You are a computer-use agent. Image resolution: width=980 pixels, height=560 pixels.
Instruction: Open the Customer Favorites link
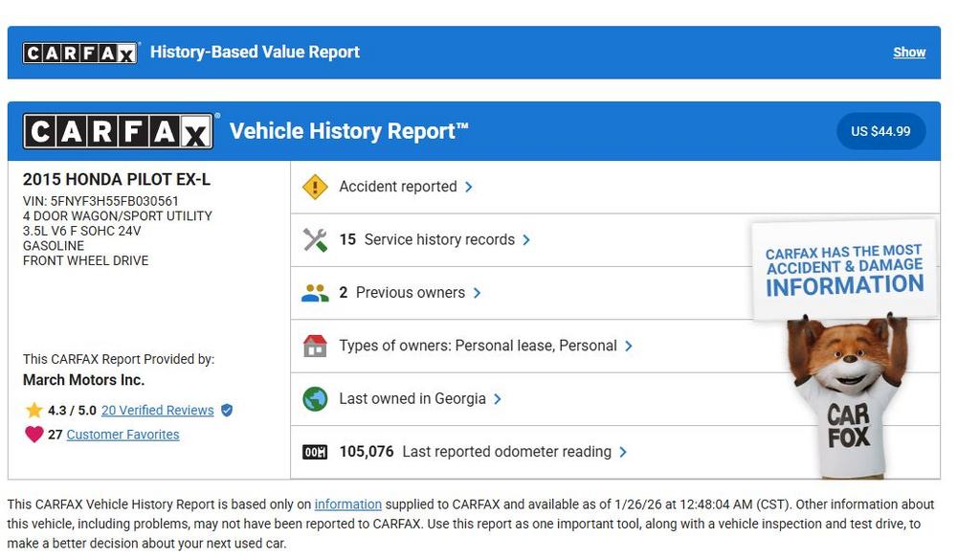pyautogui.click(x=122, y=435)
